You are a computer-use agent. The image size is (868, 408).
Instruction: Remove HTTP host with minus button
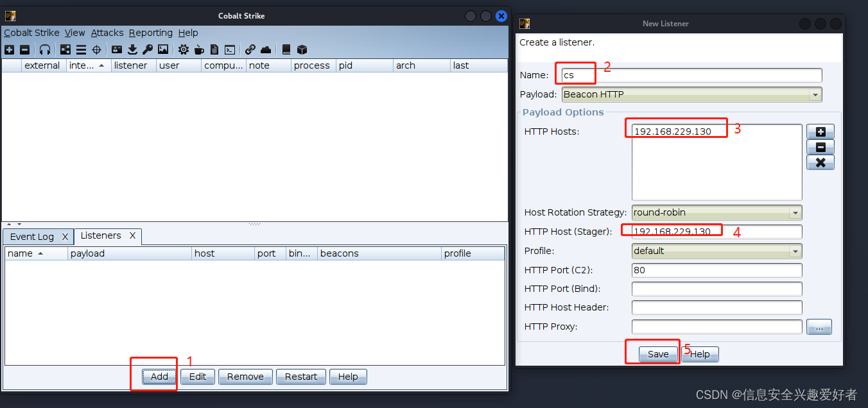pos(820,147)
